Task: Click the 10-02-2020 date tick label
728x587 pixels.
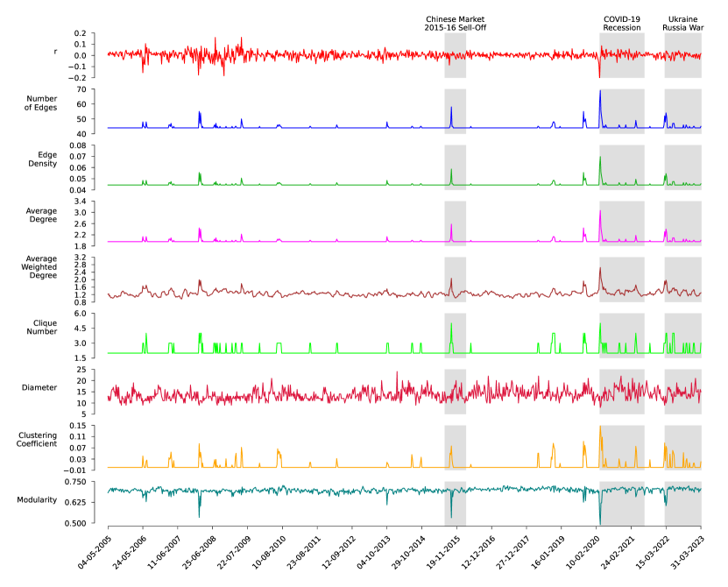Action: (x=583, y=552)
